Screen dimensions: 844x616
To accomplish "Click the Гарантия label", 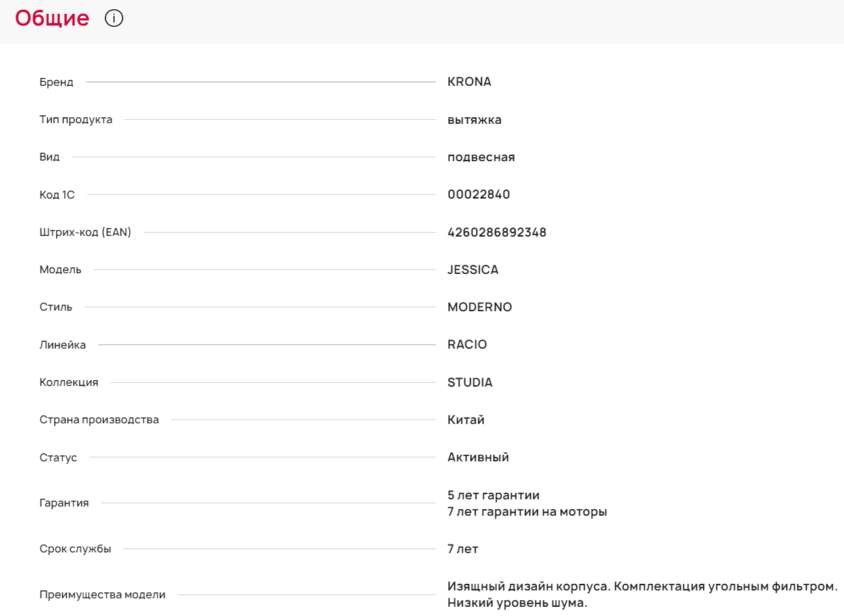I will tap(64, 503).
